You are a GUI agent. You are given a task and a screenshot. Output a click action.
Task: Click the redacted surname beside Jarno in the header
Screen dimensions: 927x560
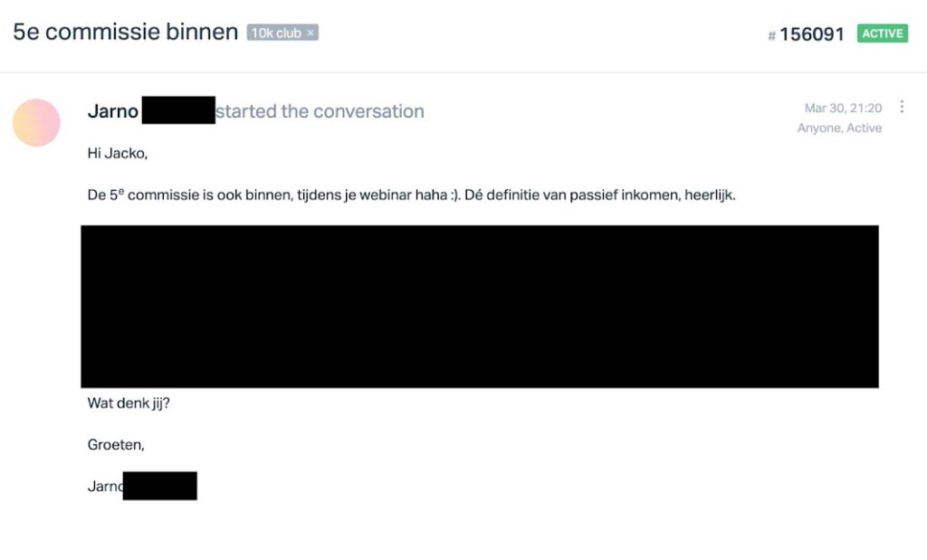[x=178, y=110]
